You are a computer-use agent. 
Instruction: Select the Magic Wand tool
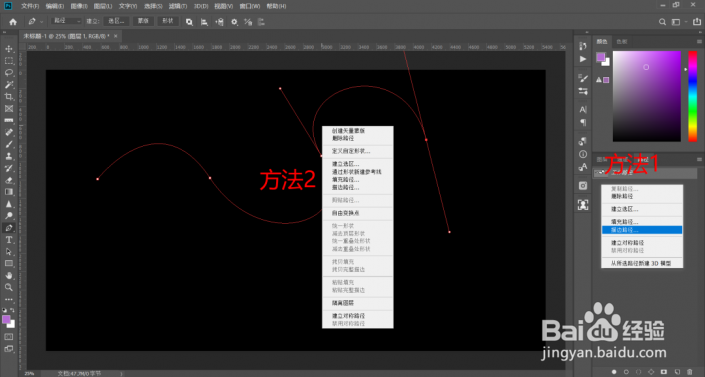(9, 85)
